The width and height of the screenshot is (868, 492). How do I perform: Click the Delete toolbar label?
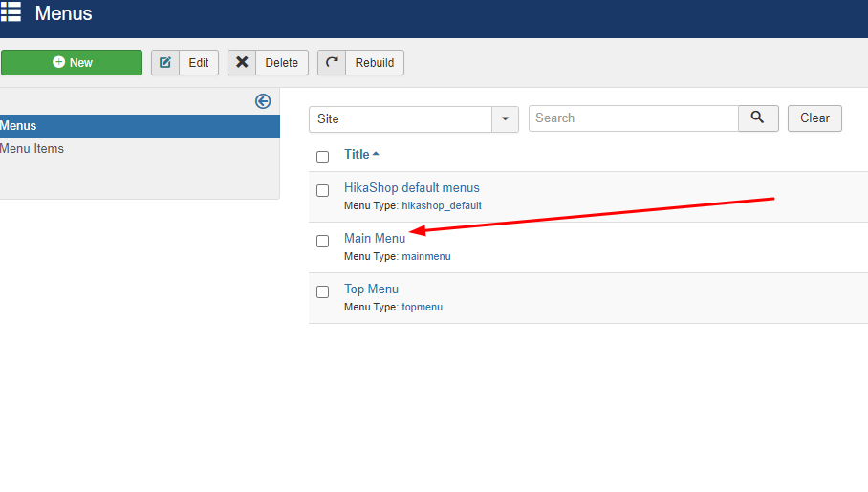(281, 62)
